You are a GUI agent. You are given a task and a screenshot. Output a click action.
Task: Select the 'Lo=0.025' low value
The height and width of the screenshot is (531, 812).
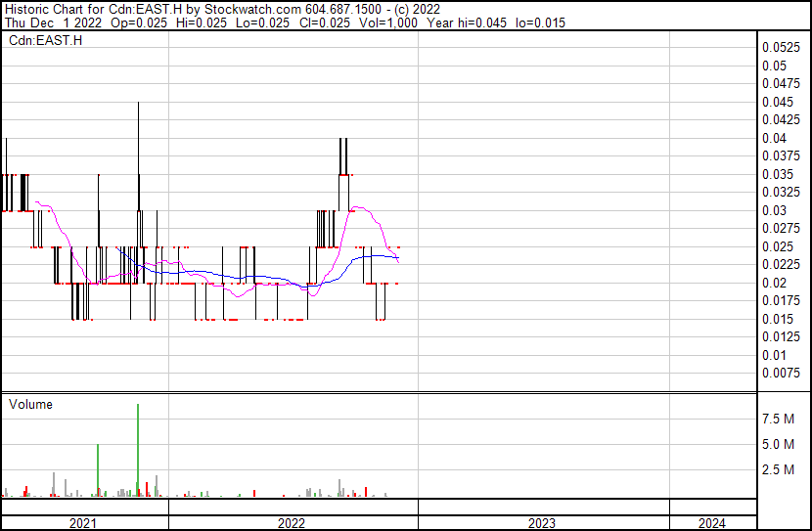[x=262, y=22]
